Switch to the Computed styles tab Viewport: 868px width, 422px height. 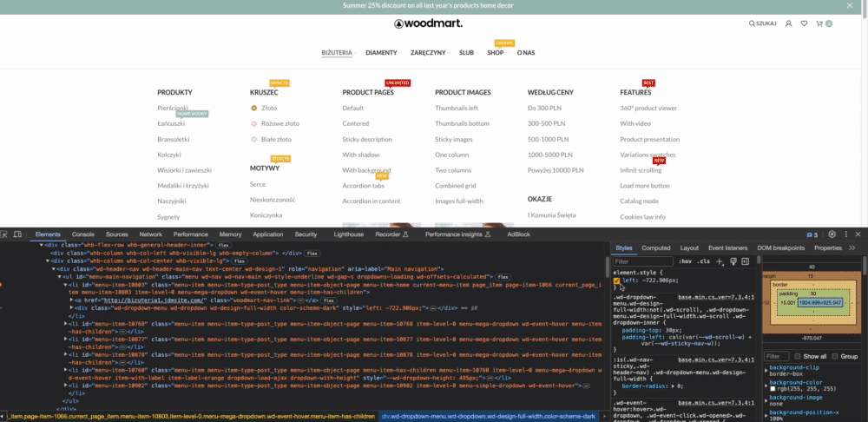click(656, 248)
